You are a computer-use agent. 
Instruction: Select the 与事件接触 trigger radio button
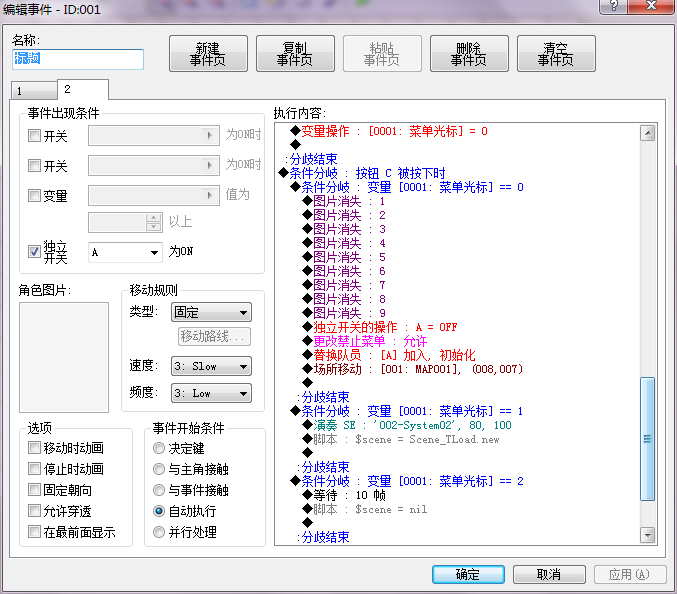tap(159, 490)
